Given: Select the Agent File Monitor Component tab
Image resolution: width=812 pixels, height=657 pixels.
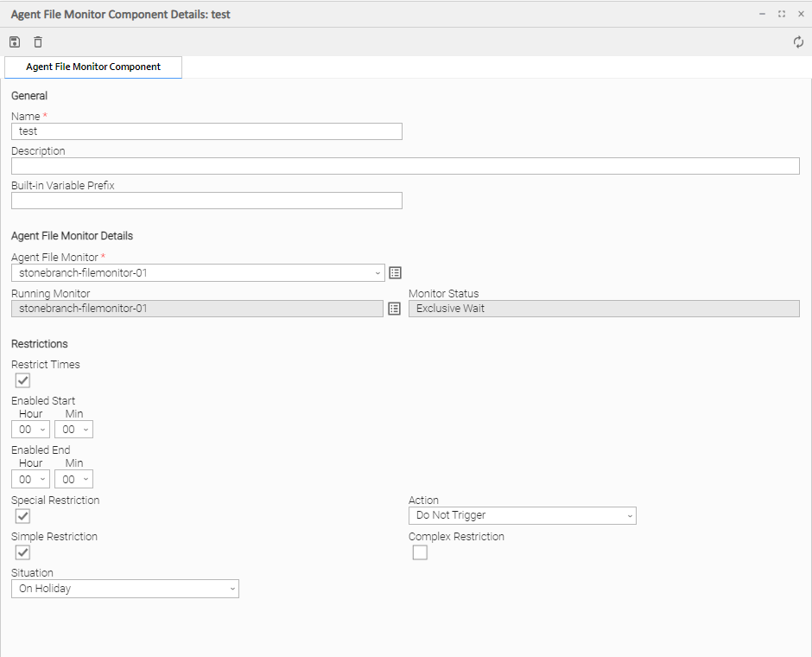Looking at the screenshot, I should [93, 67].
